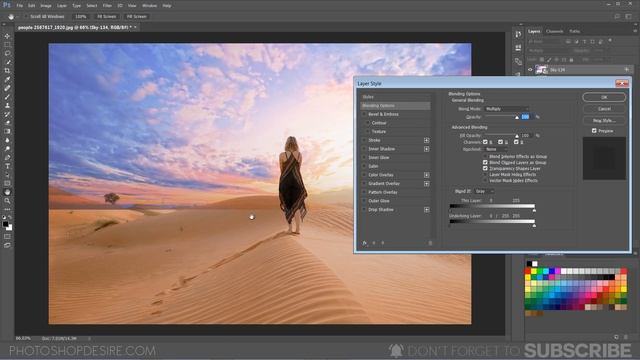640x360 pixels.
Task: Enable the Stroke style checkbox
Action: 364,140
